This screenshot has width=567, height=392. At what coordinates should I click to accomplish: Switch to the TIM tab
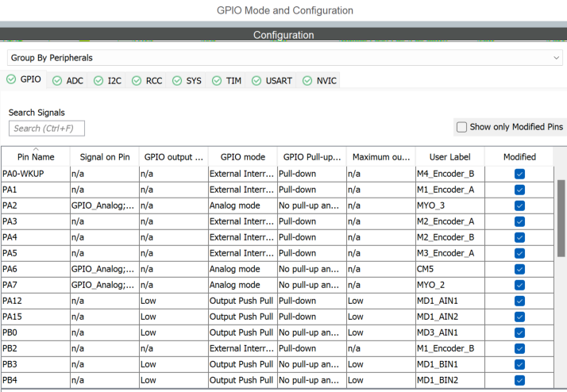coord(226,81)
